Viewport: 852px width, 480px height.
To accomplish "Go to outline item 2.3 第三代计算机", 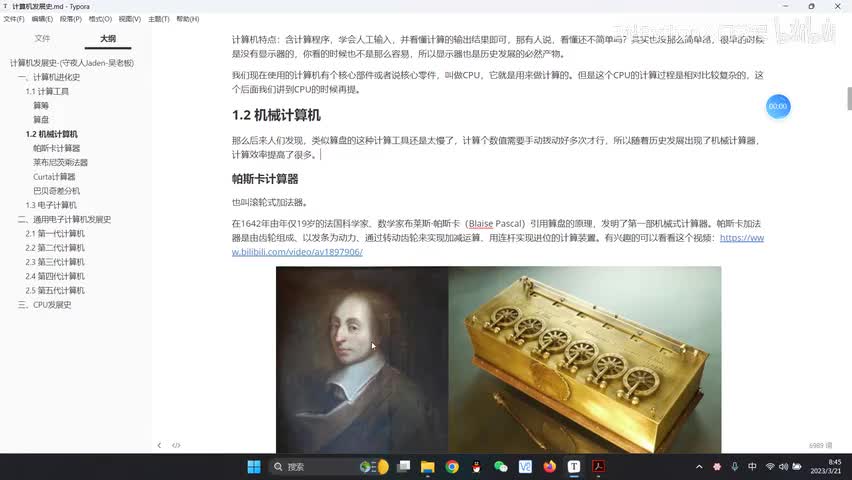I will [55, 262].
